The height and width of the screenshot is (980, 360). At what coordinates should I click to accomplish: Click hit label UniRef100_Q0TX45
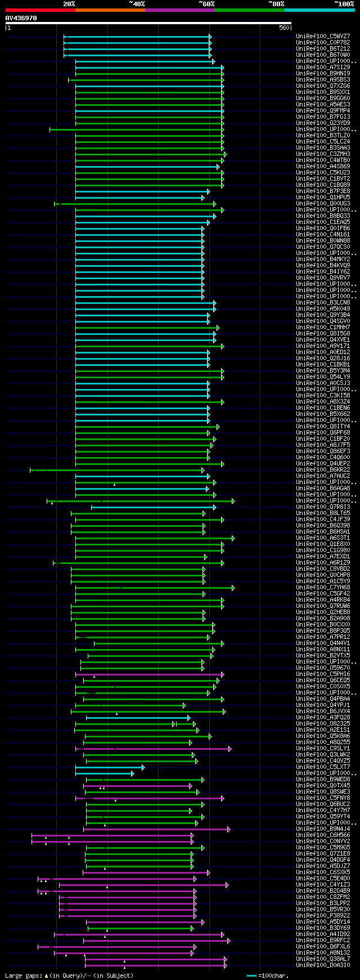click(323, 785)
